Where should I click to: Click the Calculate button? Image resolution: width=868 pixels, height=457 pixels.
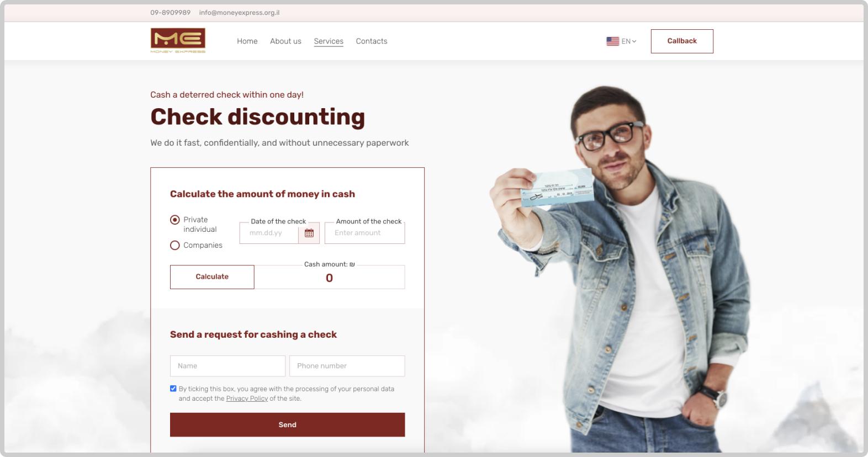(x=212, y=277)
